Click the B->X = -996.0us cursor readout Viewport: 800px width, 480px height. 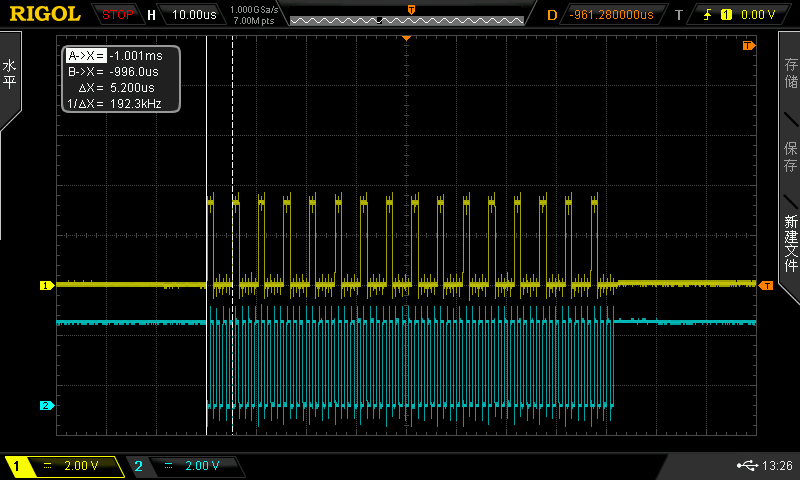pos(113,72)
